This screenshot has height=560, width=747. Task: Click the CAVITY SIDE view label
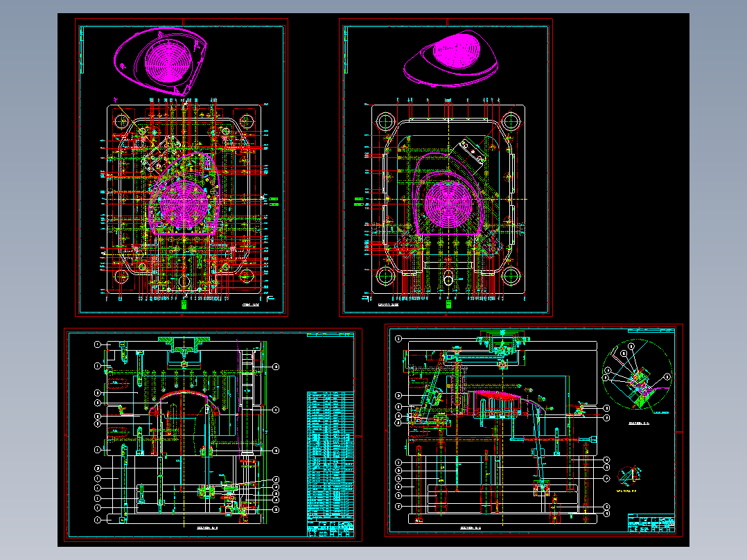(x=388, y=304)
